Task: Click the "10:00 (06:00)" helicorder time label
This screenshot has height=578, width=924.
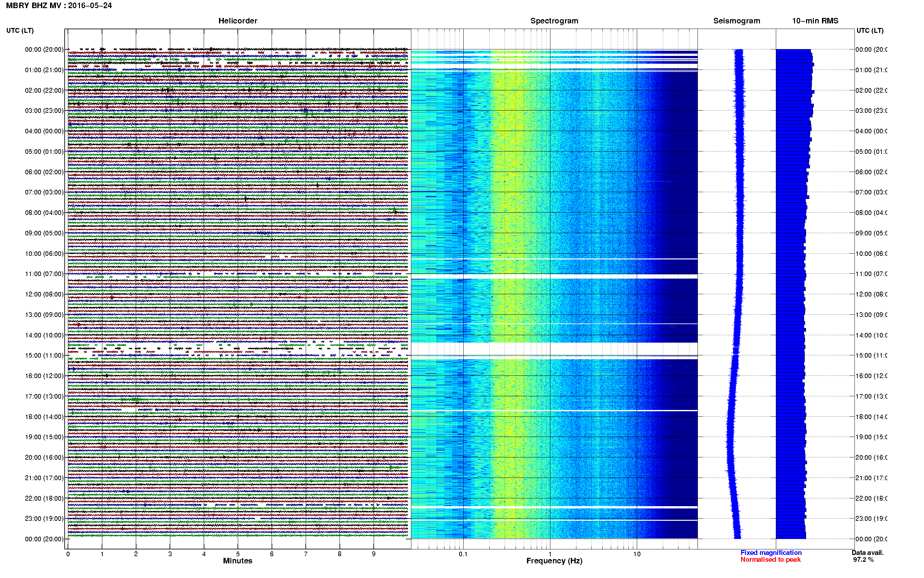Action: [x=44, y=254]
